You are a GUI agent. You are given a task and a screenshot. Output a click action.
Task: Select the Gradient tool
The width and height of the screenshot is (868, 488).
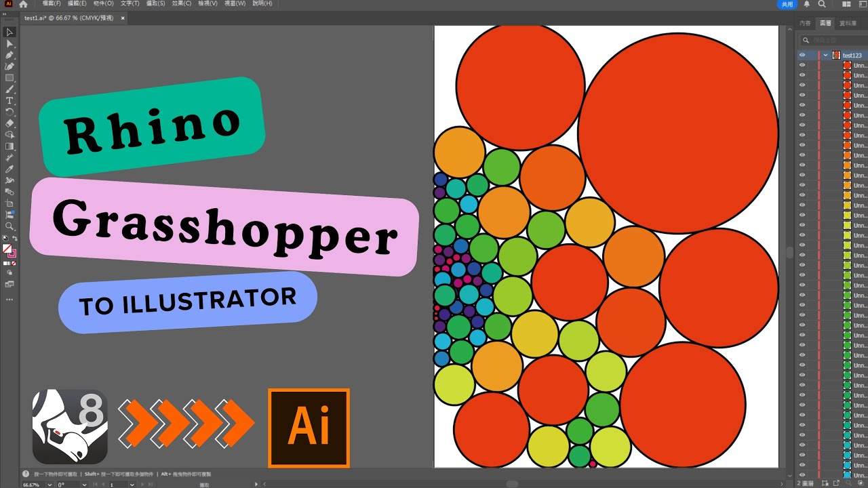(9, 146)
